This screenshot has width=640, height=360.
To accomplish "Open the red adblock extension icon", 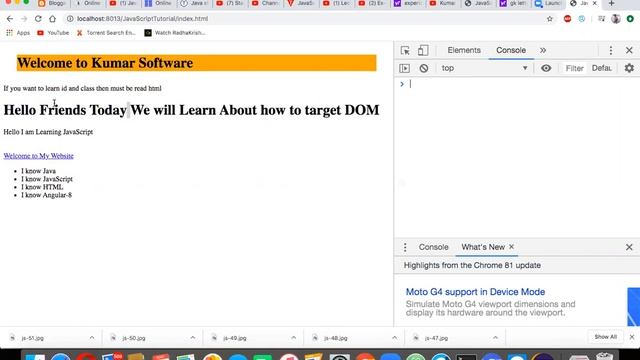I will pyautogui.click(x=567, y=19).
